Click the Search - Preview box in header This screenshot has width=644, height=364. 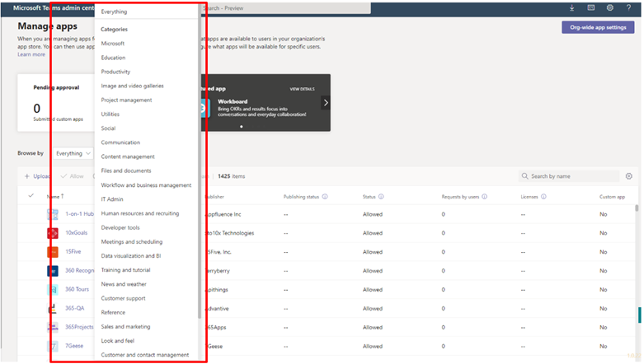[x=286, y=8]
